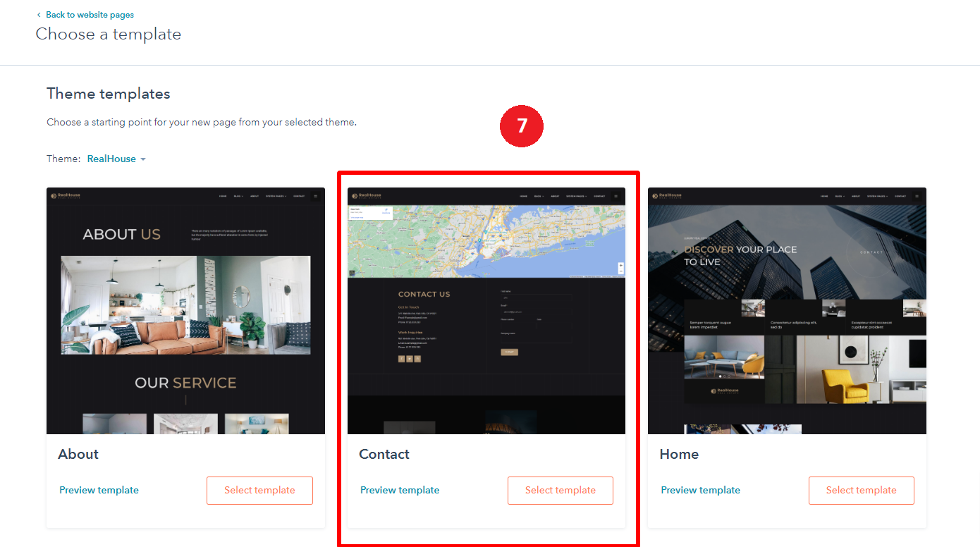
Task: Click the Home template thumbnail image
Action: click(x=787, y=310)
